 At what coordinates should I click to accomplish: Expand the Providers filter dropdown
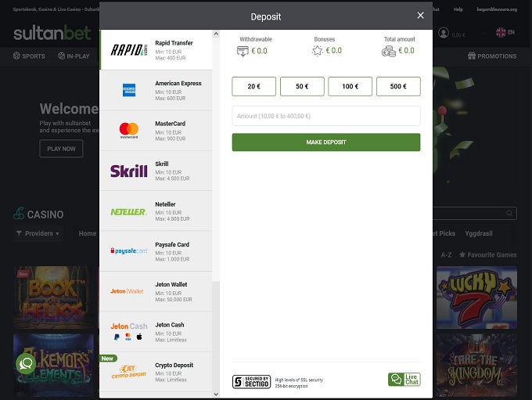pyautogui.click(x=38, y=233)
